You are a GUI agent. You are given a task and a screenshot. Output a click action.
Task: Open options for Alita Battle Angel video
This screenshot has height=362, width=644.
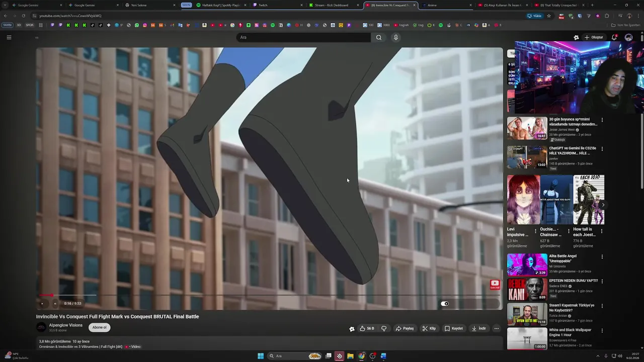tap(602, 257)
